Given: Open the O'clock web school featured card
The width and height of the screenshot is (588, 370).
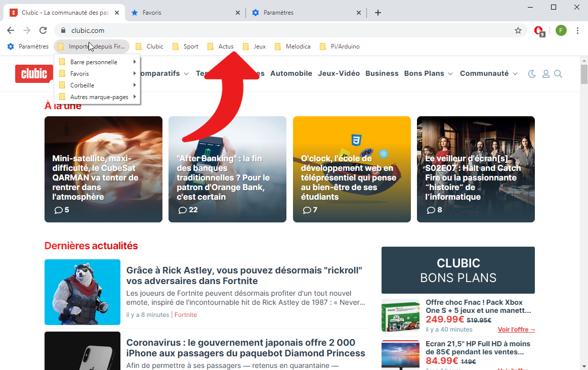Looking at the screenshot, I should click(352, 169).
